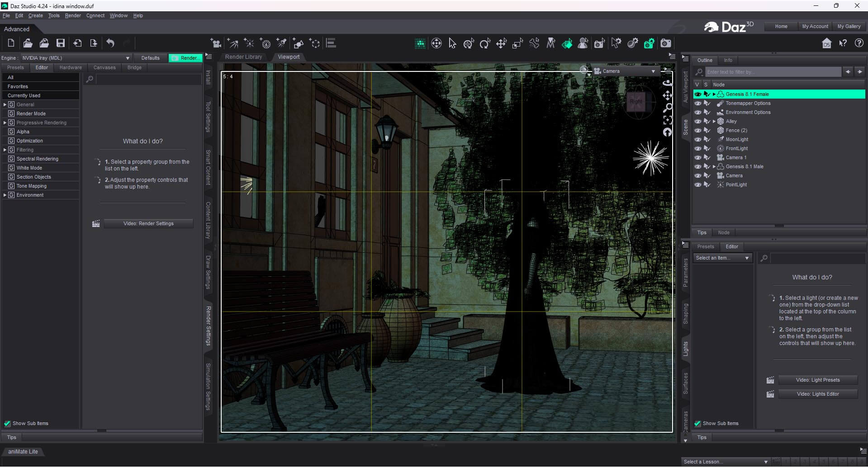Select the FrontLight scene node
The image size is (868, 468).
click(736, 148)
